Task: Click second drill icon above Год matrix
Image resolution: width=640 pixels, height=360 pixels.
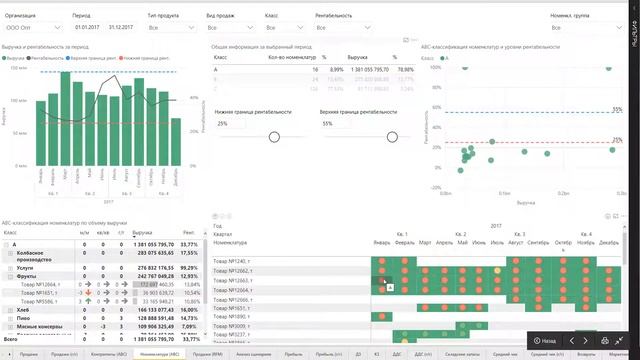Action: [x=222, y=216]
